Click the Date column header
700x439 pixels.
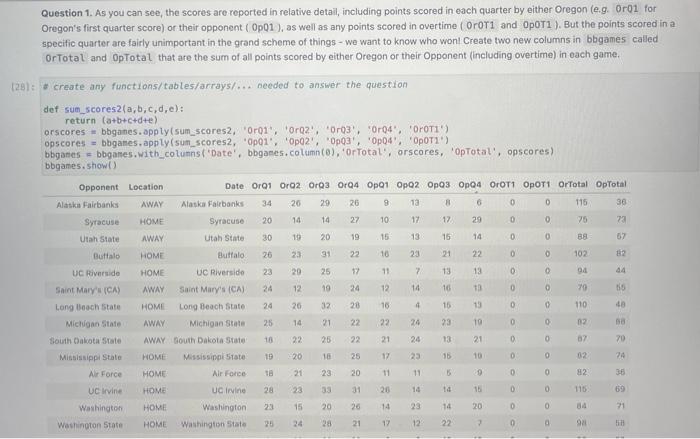click(x=234, y=186)
